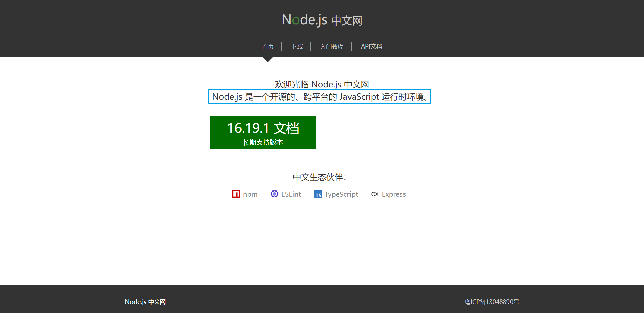Click the ESLint logo icon
This screenshot has height=313, width=644.
(274, 194)
